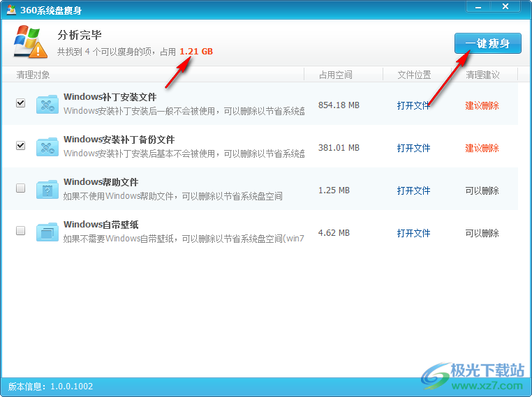Click the Windows built-in wallpaper folder icon
This screenshot has width=532, height=397.
[47, 232]
